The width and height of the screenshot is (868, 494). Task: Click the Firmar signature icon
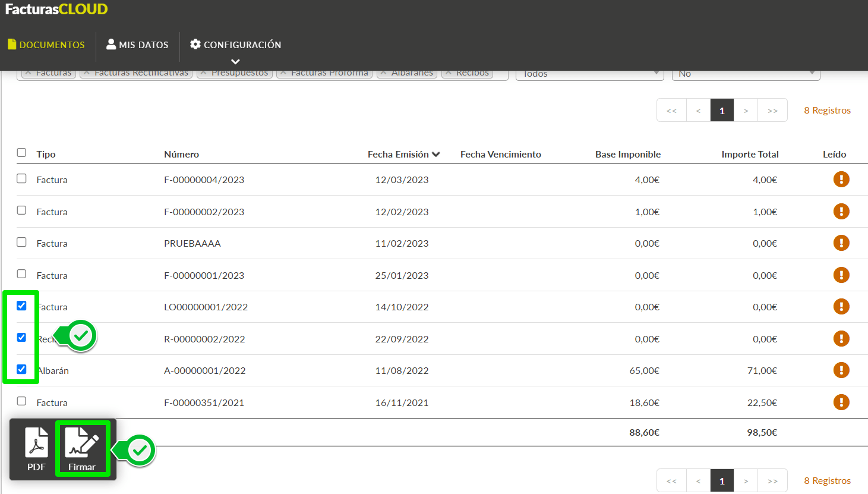point(82,449)
